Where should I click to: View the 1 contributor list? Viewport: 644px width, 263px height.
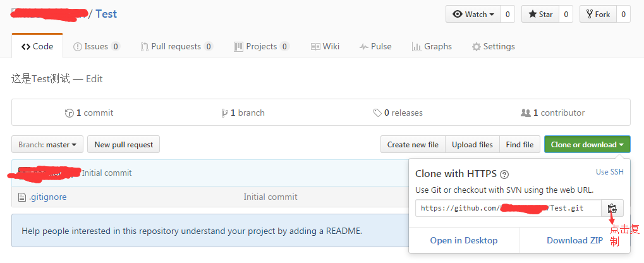553,113
